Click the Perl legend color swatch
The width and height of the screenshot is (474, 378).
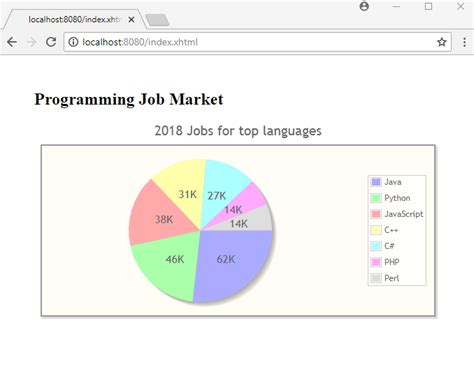[376, 278]
